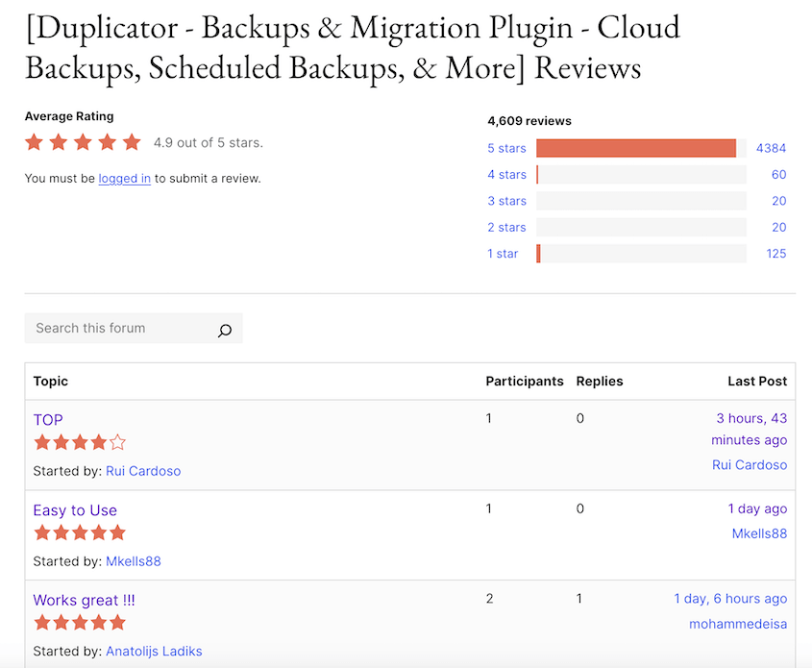This screenshot has height=668, width=812.
Task: Filter reviews by 5 stars link
Action: pyautogui.click(x=506, y=149)
